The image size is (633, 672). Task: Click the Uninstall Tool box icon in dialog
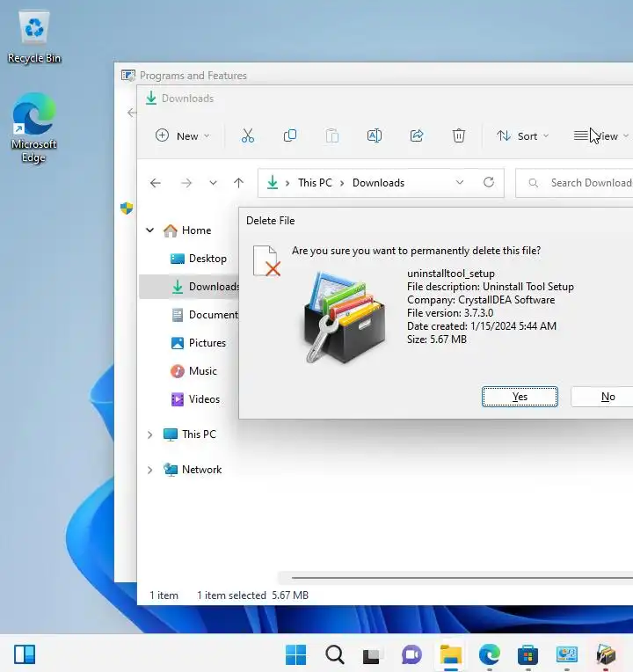[345, 318]
